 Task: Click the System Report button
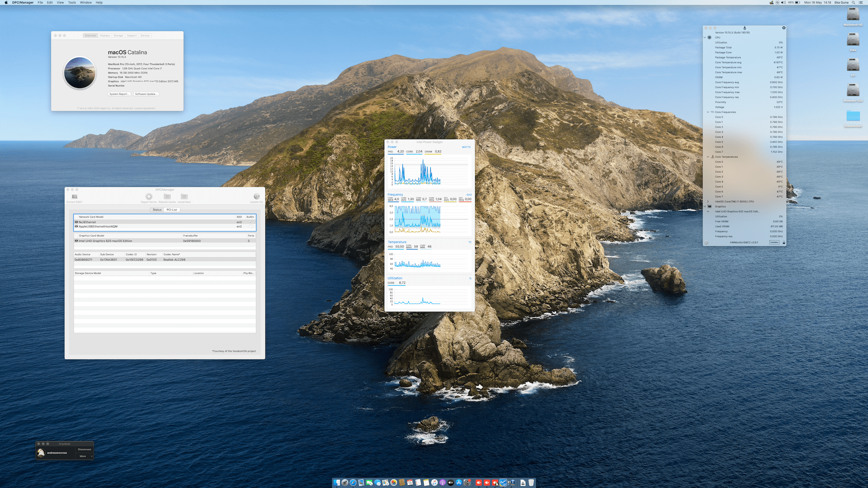tap(119, 94)
